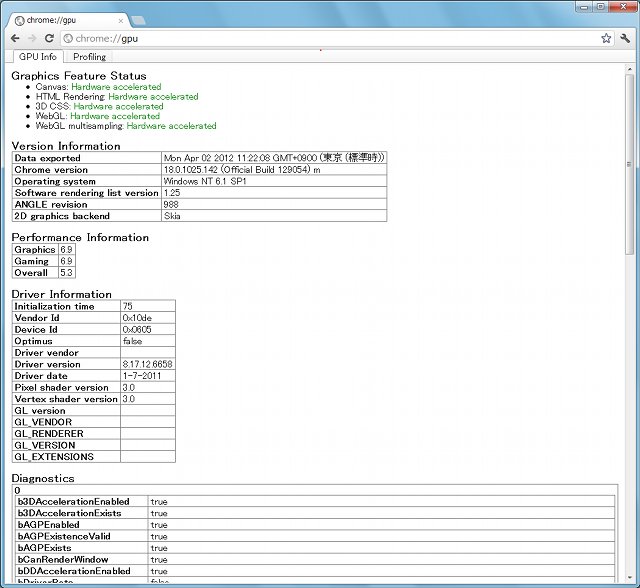
Task: Switch to the GPU Info tab
Action: click(x=38, y=57)
